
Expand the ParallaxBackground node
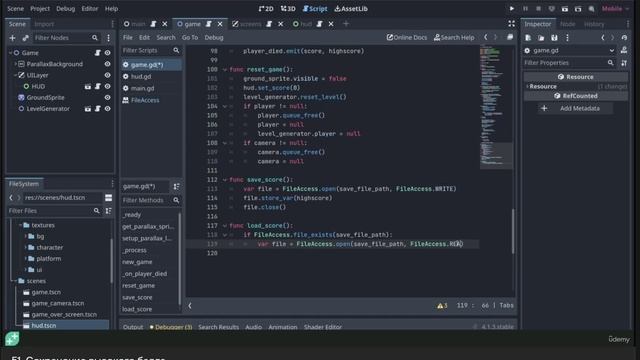coord(16,64)
